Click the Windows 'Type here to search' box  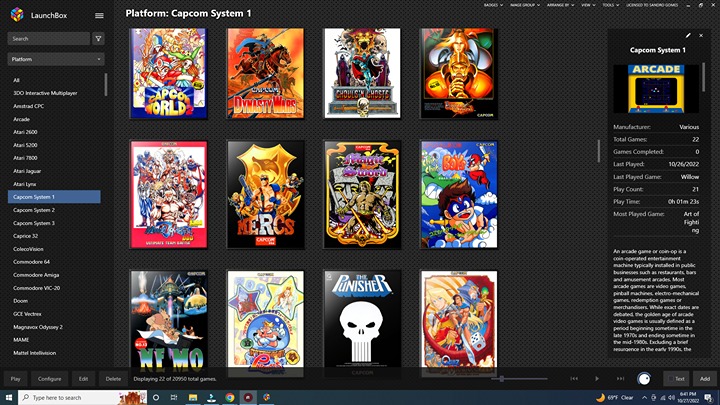pyautogui.click(x=83, y=397)
